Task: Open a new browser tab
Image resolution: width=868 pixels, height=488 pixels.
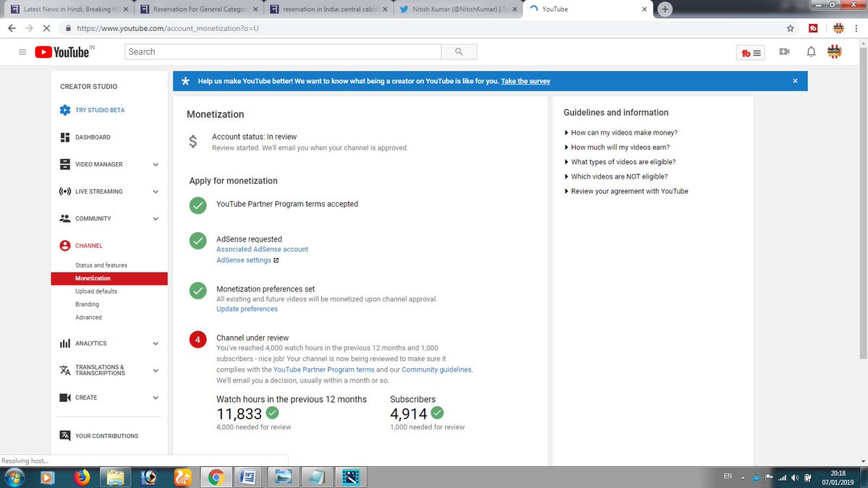Action: [664, 9]
